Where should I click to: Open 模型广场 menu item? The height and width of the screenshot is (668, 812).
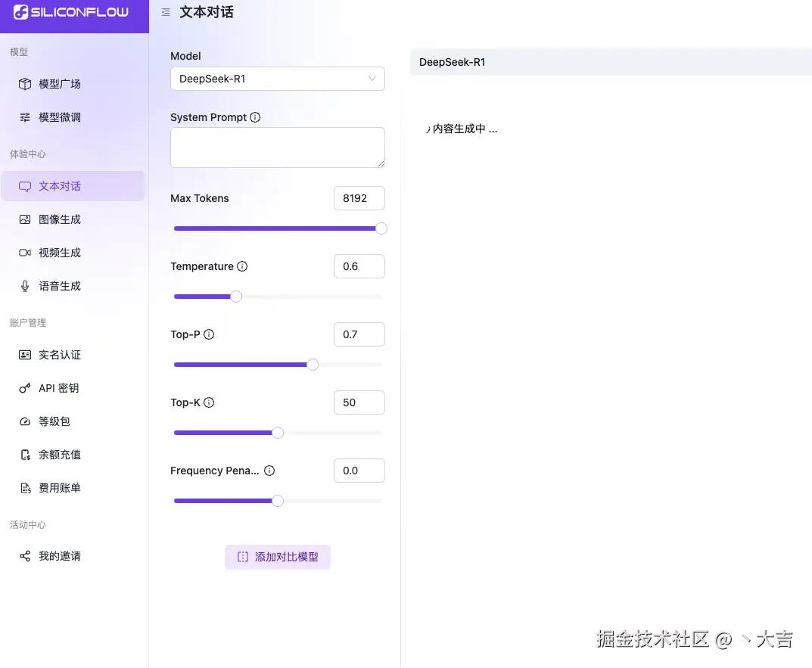coord(73,84)
